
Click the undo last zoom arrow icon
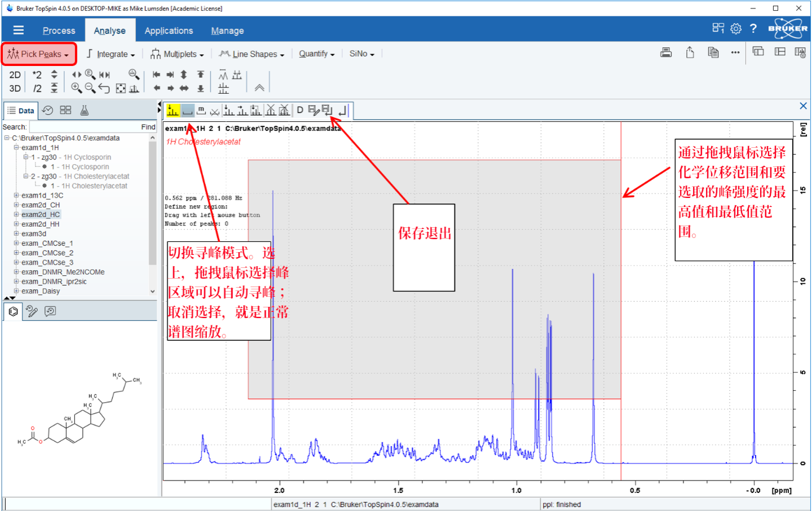pos(104,87)
